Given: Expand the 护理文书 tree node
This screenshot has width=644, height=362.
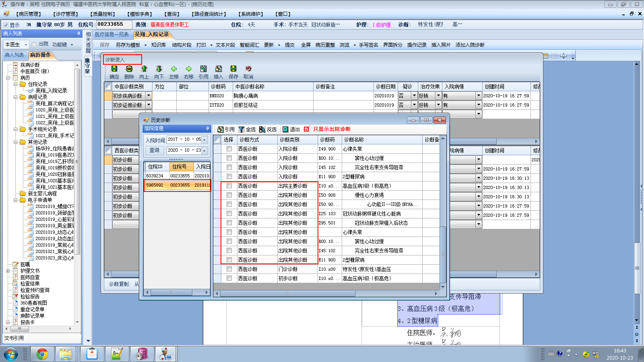Looking at the screenshot, I should pyautogui.click(x=8, y=271).
